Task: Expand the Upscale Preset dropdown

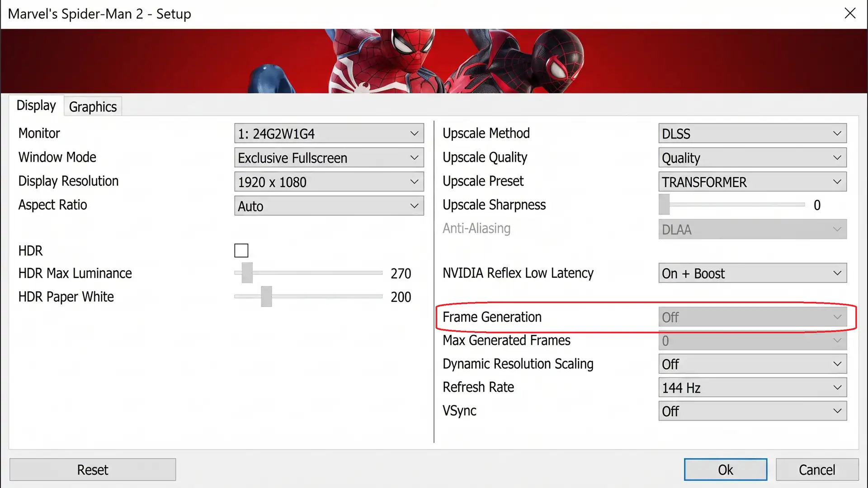Action: 752,182
